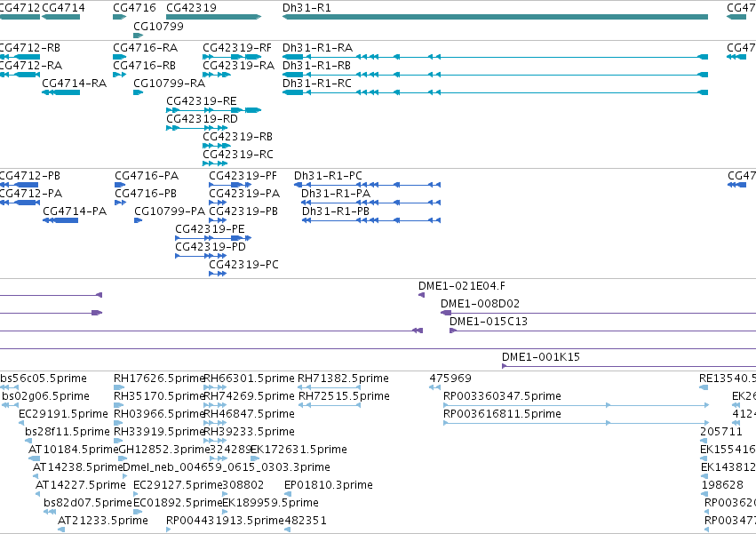Click EST RP003360347.5prime

pyautogui.click(x=577, y=406)
